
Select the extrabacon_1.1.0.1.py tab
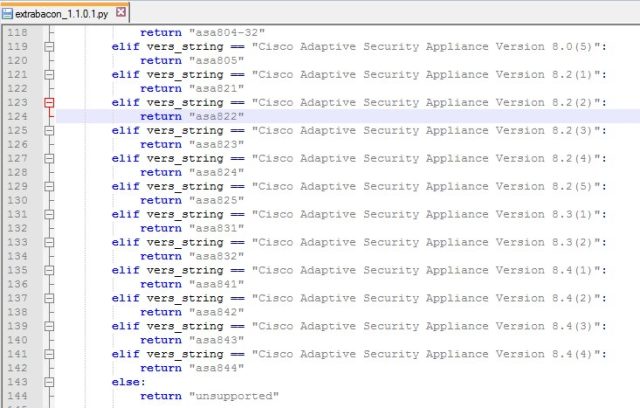(x=64, y=13)
